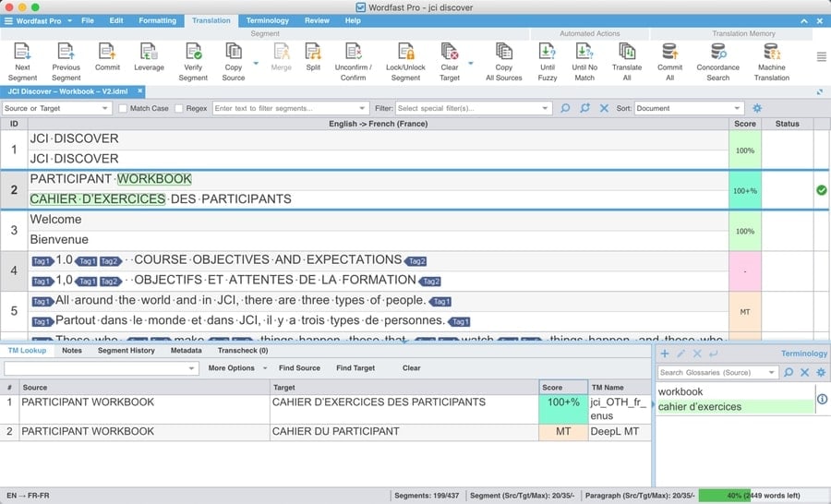Expand the More Options dropdown
This screenshot has width=831, height=504.
pyautogui.click(x=265, y=367)
